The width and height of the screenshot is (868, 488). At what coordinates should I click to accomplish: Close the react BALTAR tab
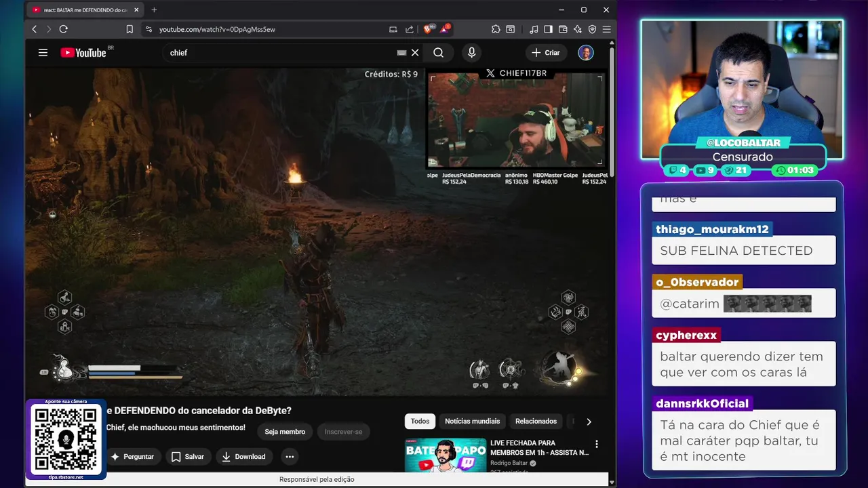(x=136, y=10)
